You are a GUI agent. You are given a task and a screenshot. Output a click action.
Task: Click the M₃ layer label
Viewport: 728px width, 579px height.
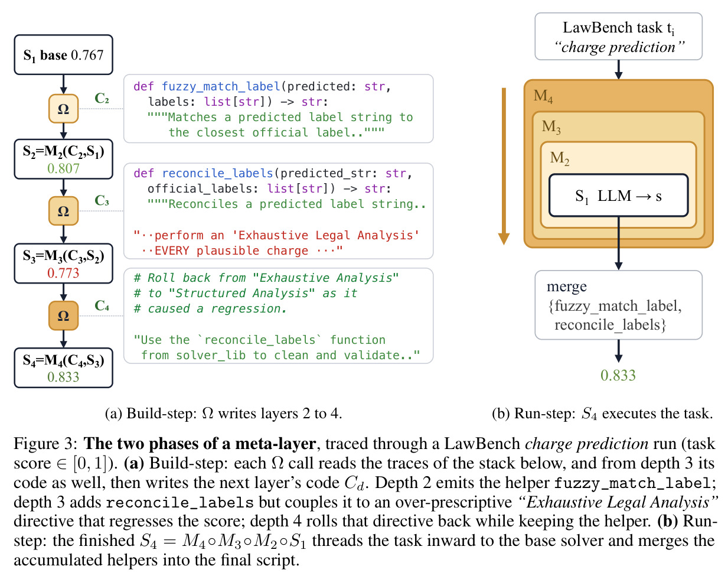551,127
